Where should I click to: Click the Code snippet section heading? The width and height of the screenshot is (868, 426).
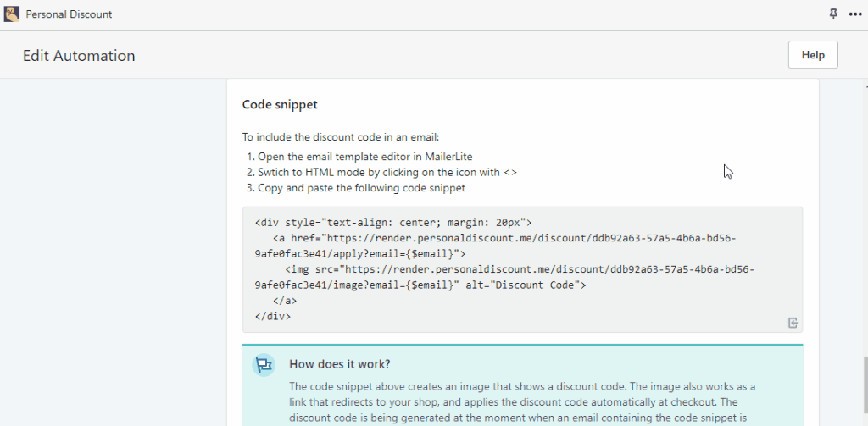pyautogui.click(x=280, y=104)
